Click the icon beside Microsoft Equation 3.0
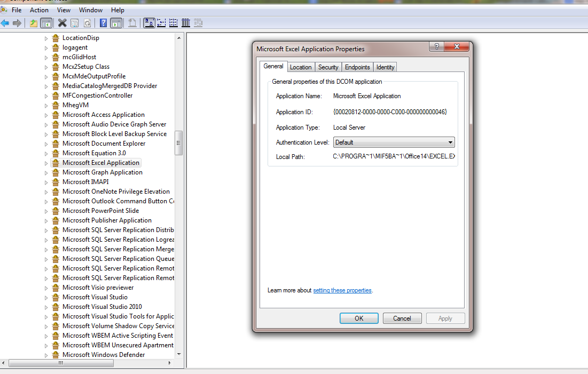 point(56,153)
